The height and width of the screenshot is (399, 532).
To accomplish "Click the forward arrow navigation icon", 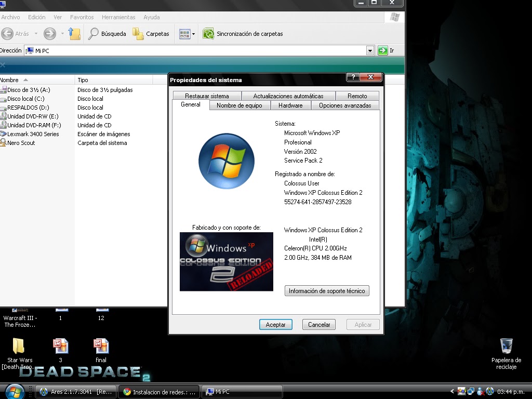I will tap(50, 34).
